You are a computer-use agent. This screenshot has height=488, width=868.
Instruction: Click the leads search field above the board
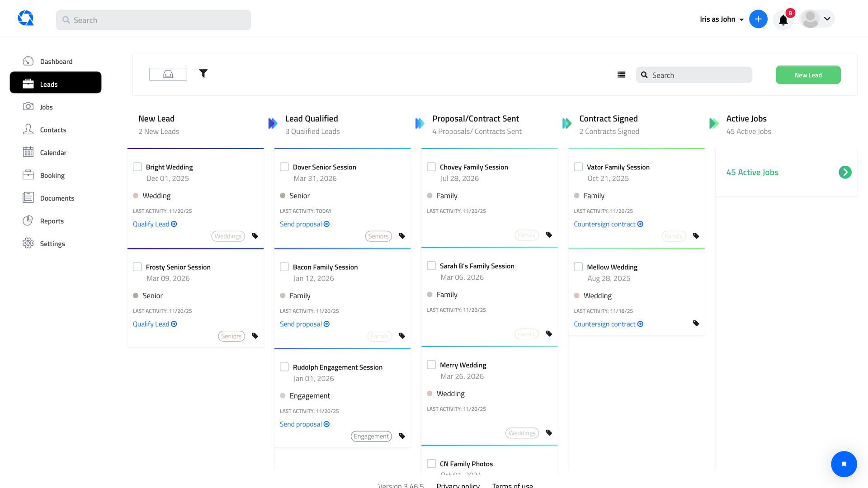[x=694, y=75]
